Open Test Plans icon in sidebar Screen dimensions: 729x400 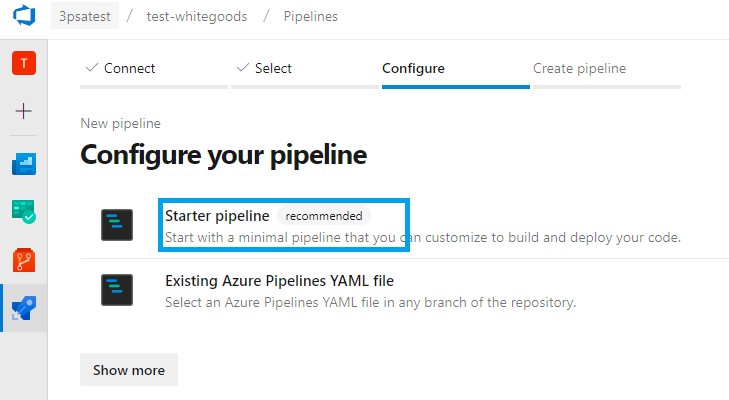point(23,211)
